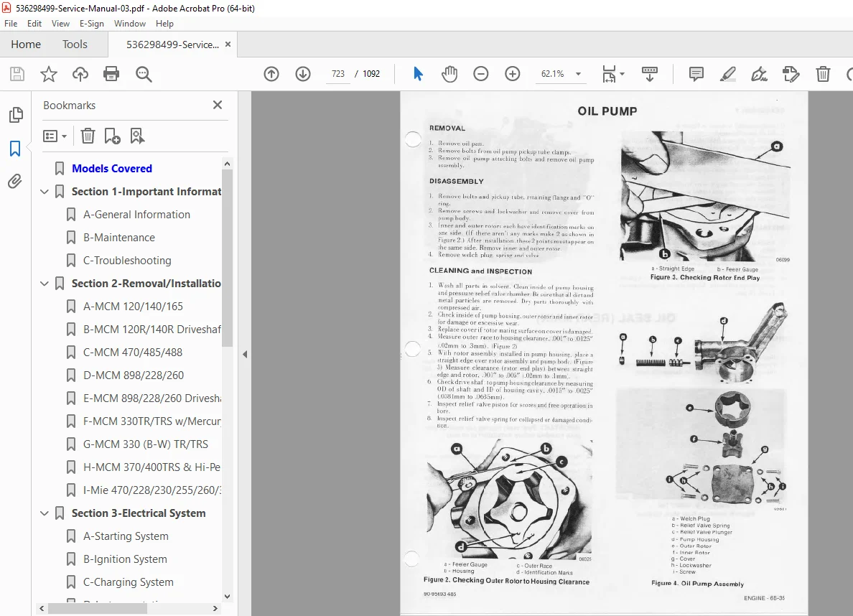Open the Help menu
Viewport: 853px width, 616px height.
164,24
